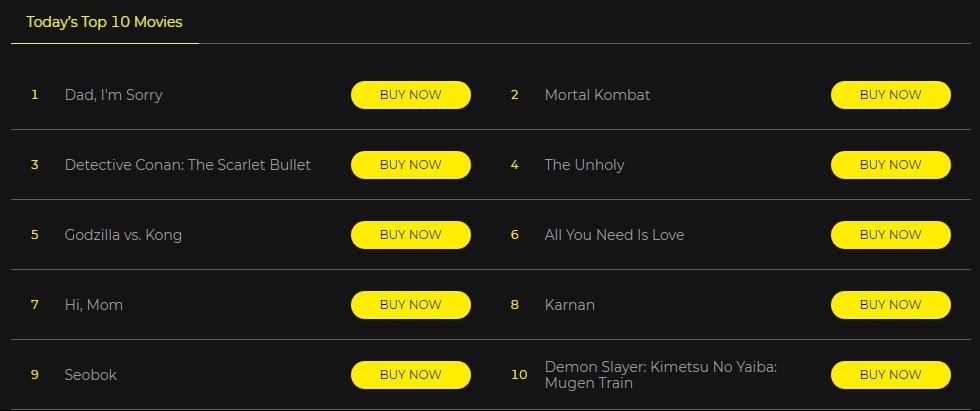Click Buy Now for Dad, I'm Sorry
This screenshot has width=980, height=411.
[x=410, y=95]
